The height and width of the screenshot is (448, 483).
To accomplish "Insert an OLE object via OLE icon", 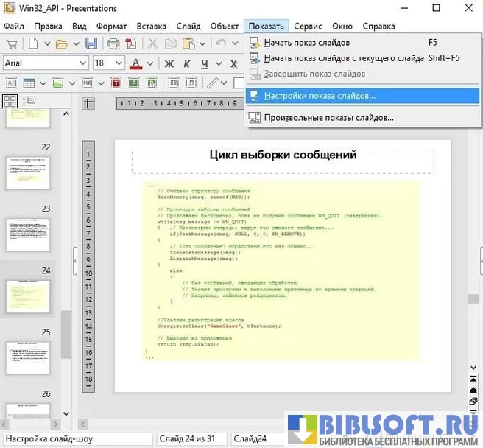I will click(88, 83).
